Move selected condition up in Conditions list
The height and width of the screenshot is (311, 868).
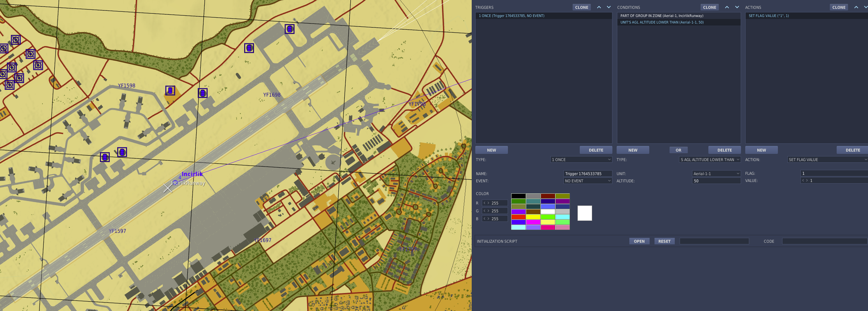pyautogui.click(x=727, y=7)
